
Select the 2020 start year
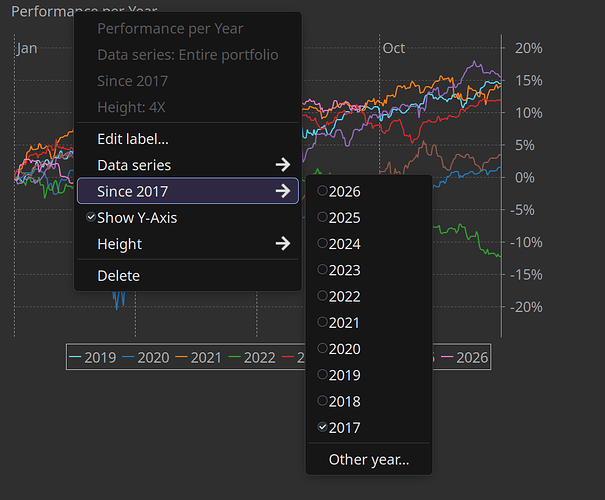click(368, 349)
